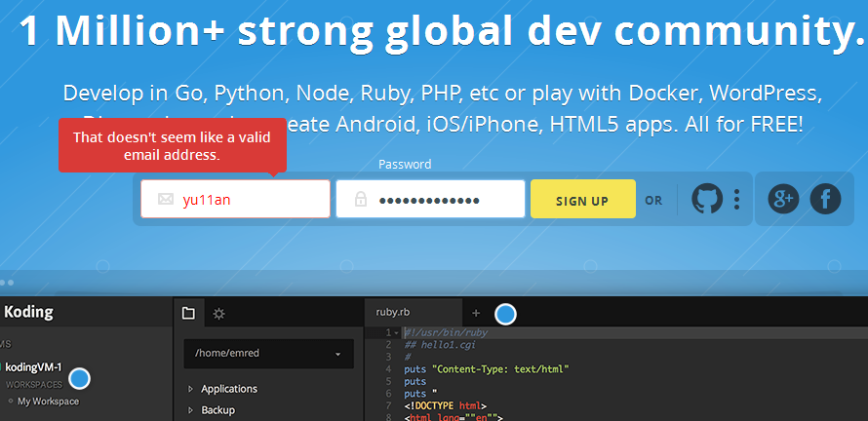
Task: Collapse line 1 fold arrow in editor
Action: (x=396, y=332)
